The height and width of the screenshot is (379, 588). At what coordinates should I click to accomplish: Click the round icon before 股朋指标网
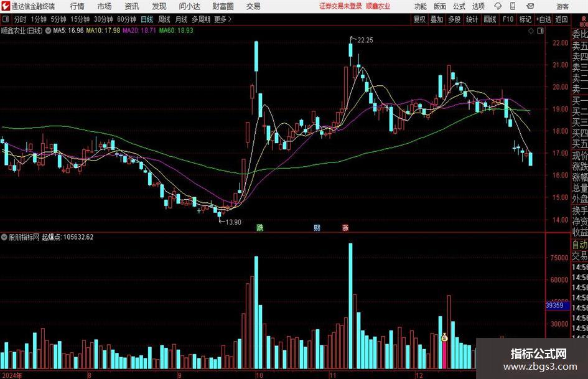[x=4, y=237]
